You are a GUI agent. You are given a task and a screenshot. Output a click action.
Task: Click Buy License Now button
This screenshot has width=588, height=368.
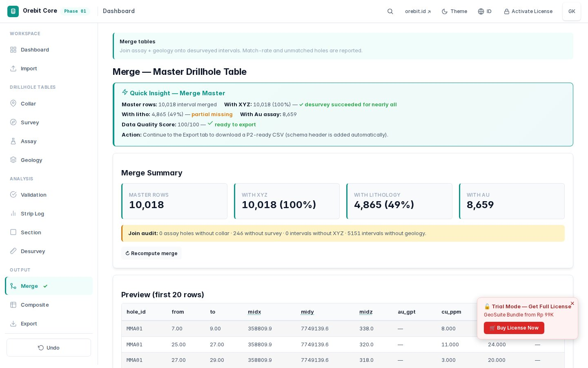514,328
